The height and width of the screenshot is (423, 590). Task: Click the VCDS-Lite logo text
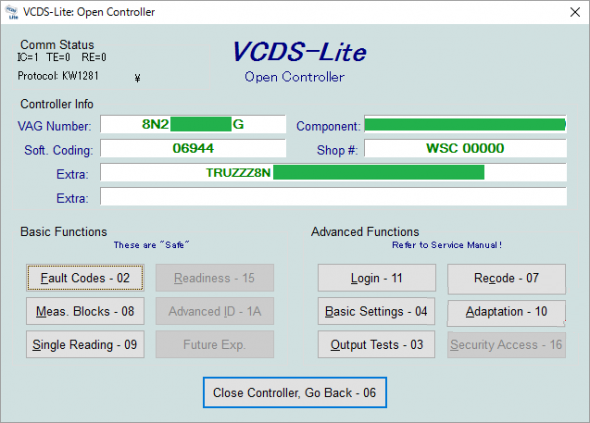(300, 52)
